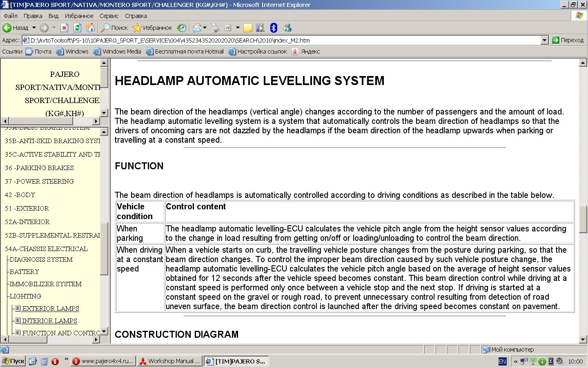This screenshot has width=588, height=368.
Task: Open the Messenger toolbar icon
Action: pyautogui.click(x=287, y=28)
